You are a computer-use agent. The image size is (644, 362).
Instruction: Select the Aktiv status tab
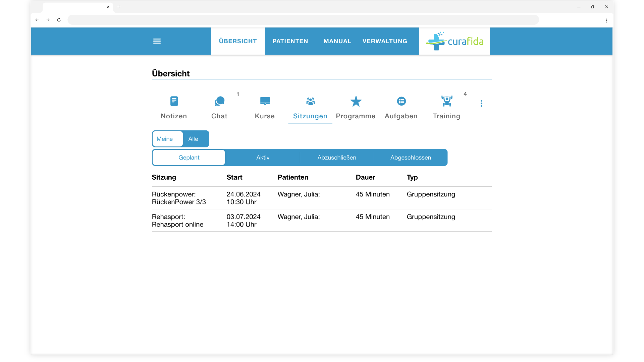(x=263, y=158)
